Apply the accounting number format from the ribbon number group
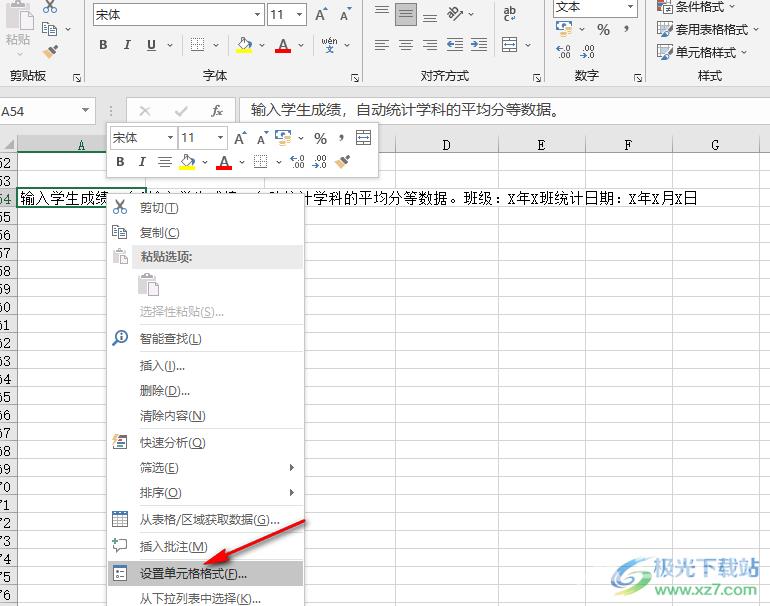The width and height of the screenshot is (770, 606). pyautogui.click(x=564, y=28)
